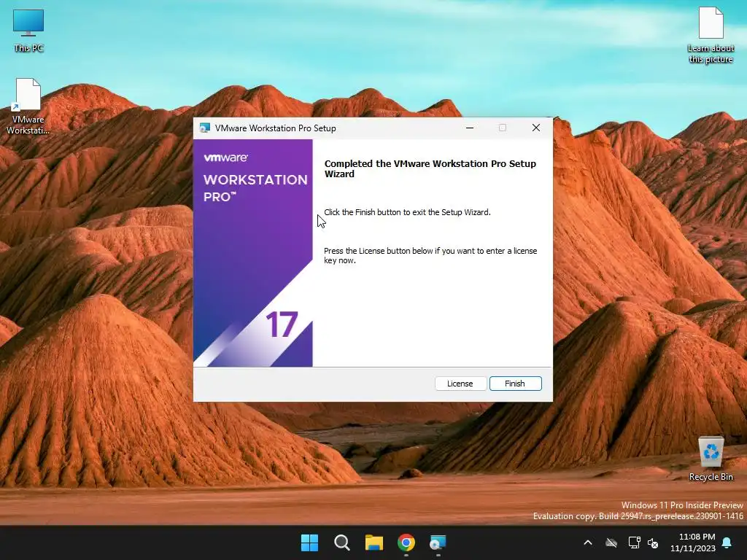747x560 pixels.
Task: Select the Recycle Bin icon
Action: [711, 459]
